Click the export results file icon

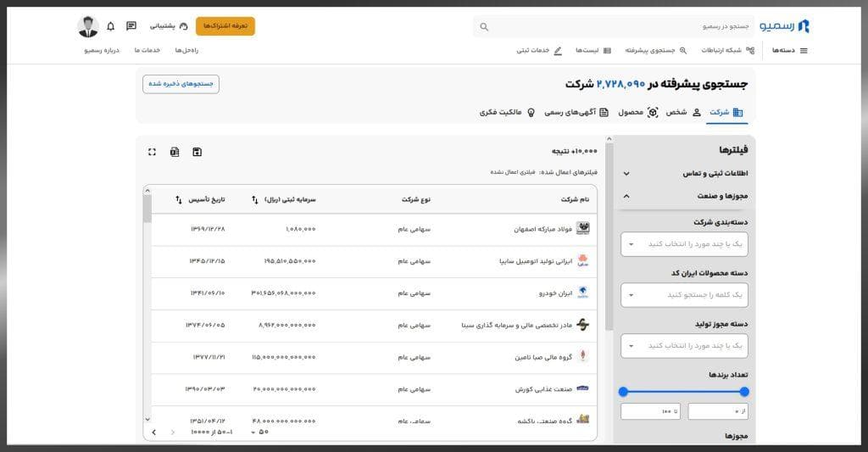(x=175, y=152)
